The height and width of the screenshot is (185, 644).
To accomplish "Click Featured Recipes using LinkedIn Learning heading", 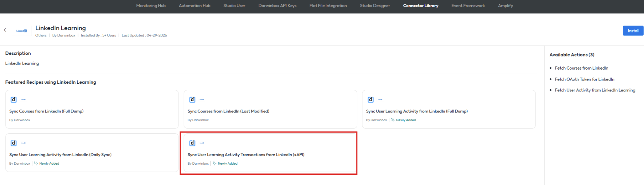I will coord(51,82).
